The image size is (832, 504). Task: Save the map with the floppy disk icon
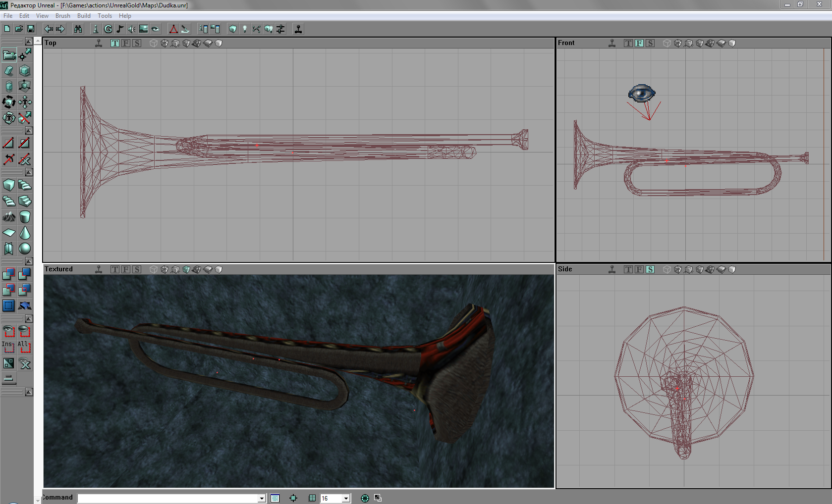point(31,29)
